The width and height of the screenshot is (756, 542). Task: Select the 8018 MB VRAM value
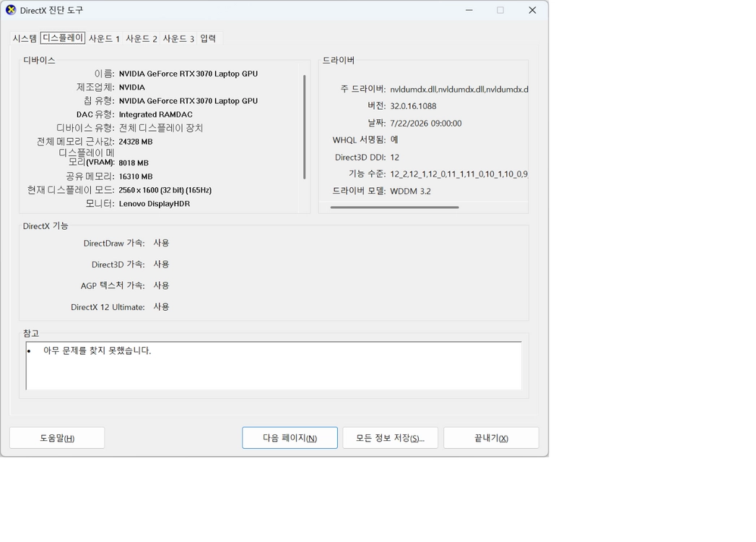click(x=134, y=163)
